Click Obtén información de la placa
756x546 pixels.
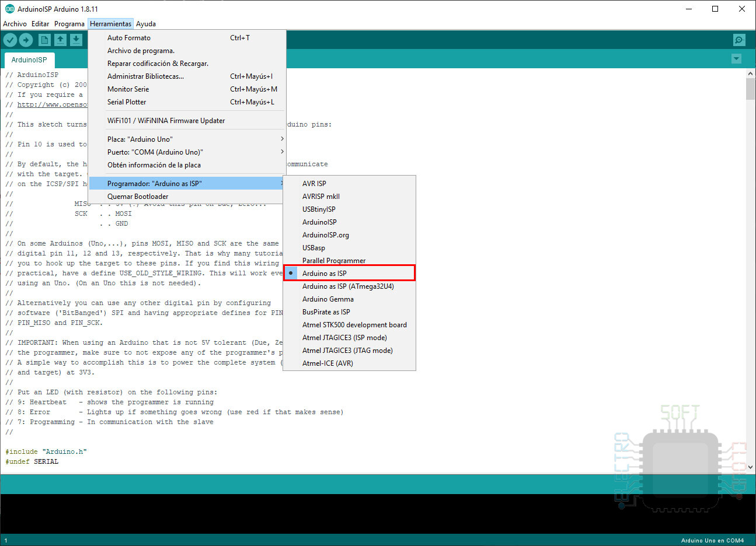coord(187,165)
